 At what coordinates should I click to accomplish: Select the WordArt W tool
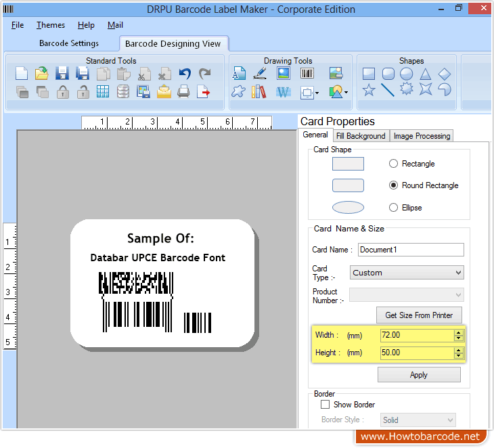point(284,92)
